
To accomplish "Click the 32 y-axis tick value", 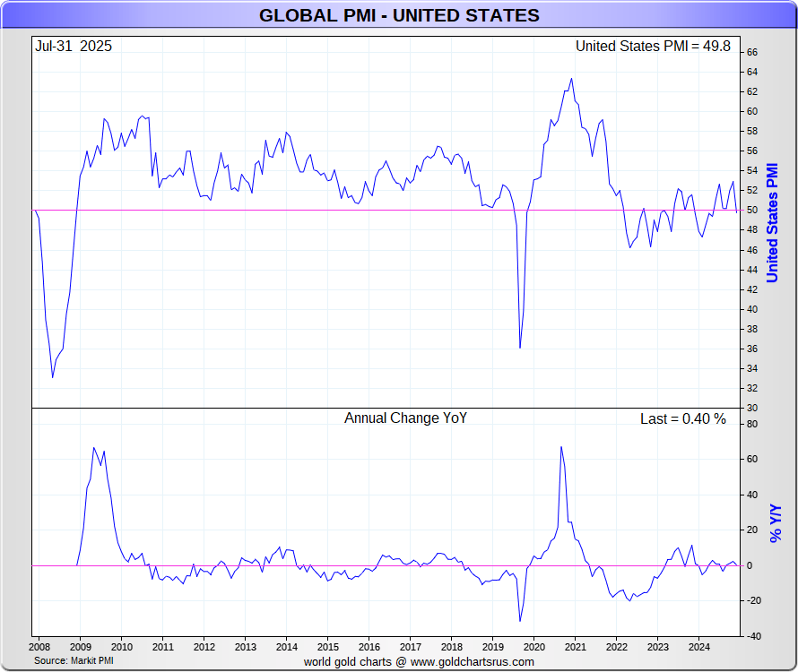I will [x=751, y=389].
